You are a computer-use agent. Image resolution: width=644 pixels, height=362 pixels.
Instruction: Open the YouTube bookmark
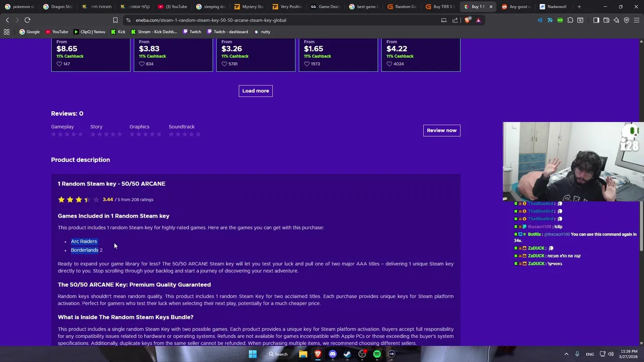(x=57, y=32)
